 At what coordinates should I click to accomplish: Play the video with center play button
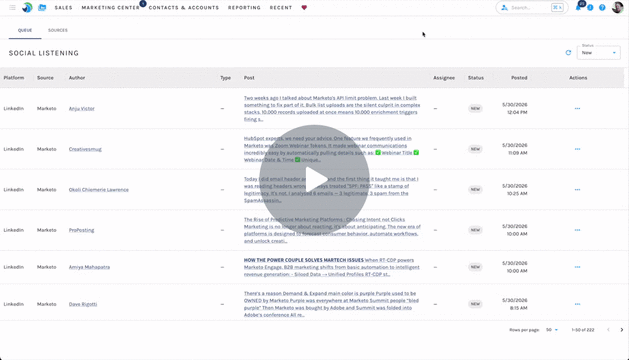(314, 180)
